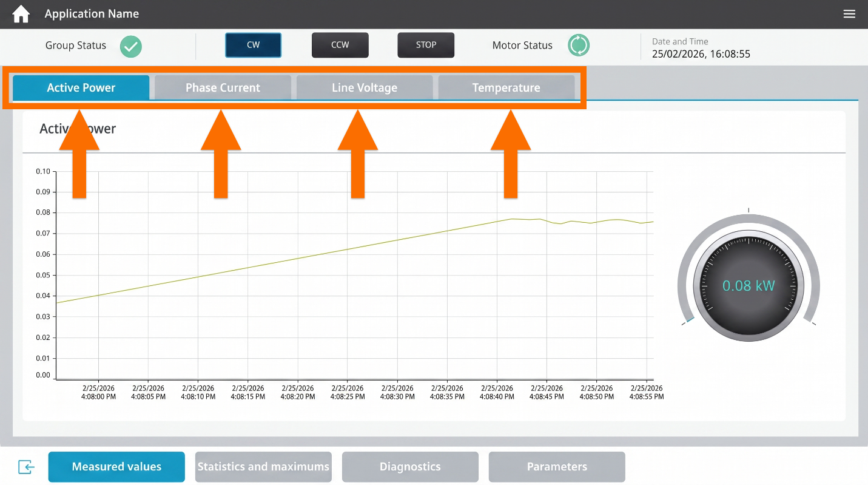The image size is (868, 485).
Task: Switch to the Active Power tab
Action: (81, 87)
